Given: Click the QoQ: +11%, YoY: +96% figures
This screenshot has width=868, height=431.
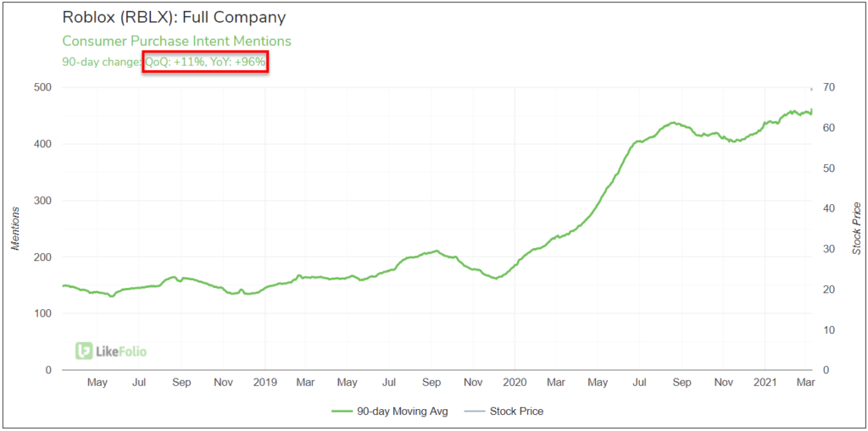Looking at the screenshot, I should (x=205, y=62).
